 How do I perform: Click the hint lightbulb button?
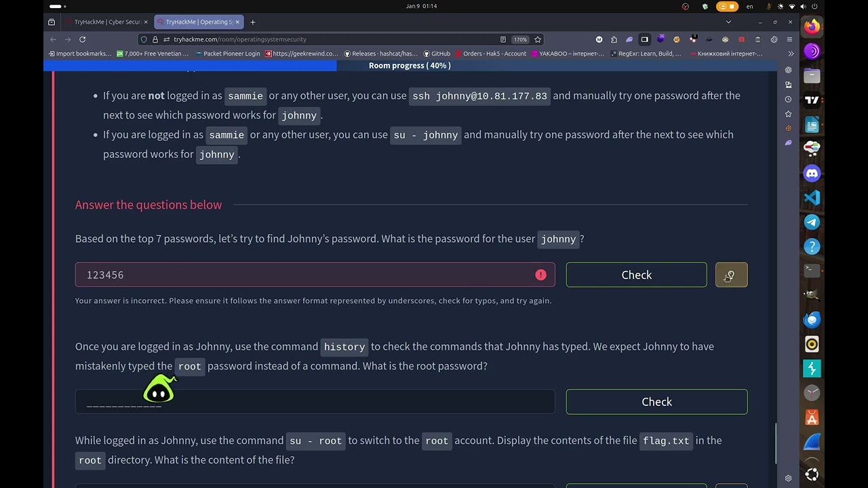click(731, 274)
